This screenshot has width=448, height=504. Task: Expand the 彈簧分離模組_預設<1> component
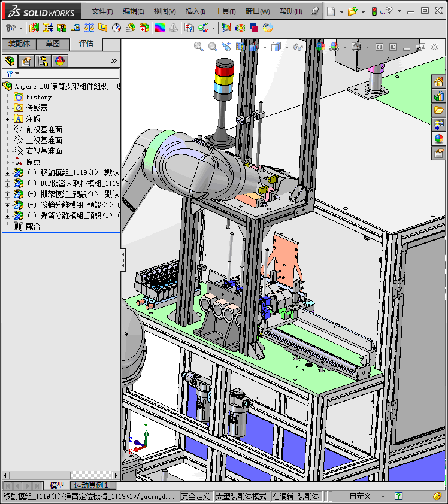point(7,216)
